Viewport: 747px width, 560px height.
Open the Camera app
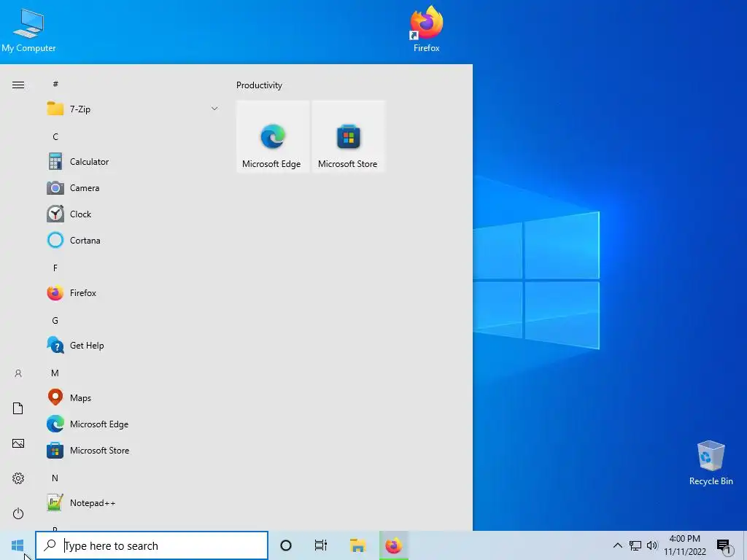(132, 188)
